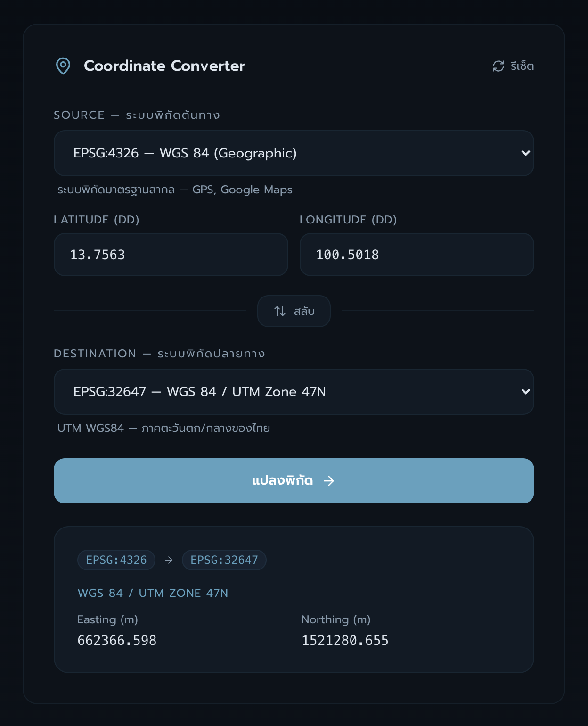Viewport: 588px width, 726px height.
Task: Select the Easting value 662366.598
Action: (117, 640)
